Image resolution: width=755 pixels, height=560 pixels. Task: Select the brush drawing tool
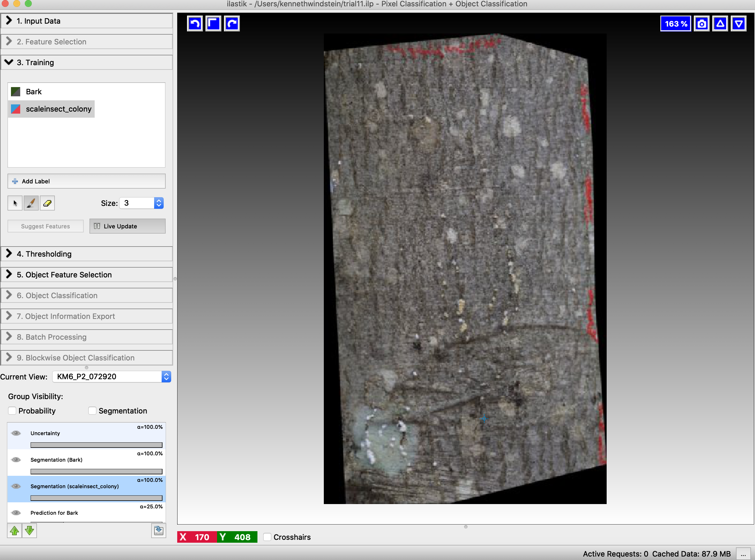[31, 203]
